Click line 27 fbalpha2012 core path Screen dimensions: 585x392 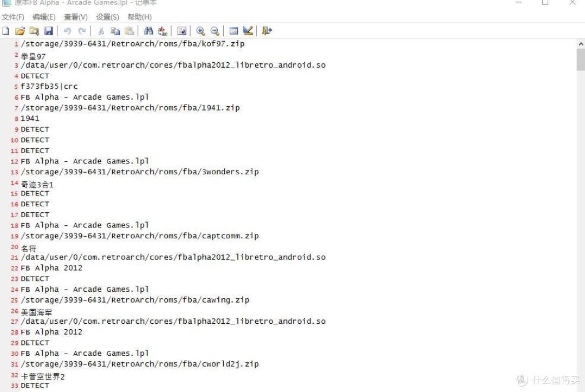pyautogui.click(x=173, y=321)
